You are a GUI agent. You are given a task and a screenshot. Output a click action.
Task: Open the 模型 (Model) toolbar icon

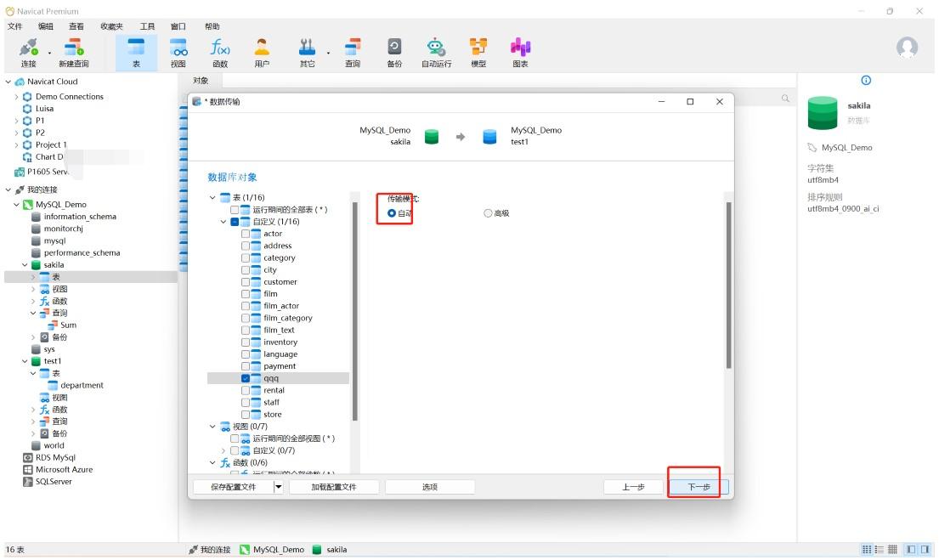click(x=478, y=51)
